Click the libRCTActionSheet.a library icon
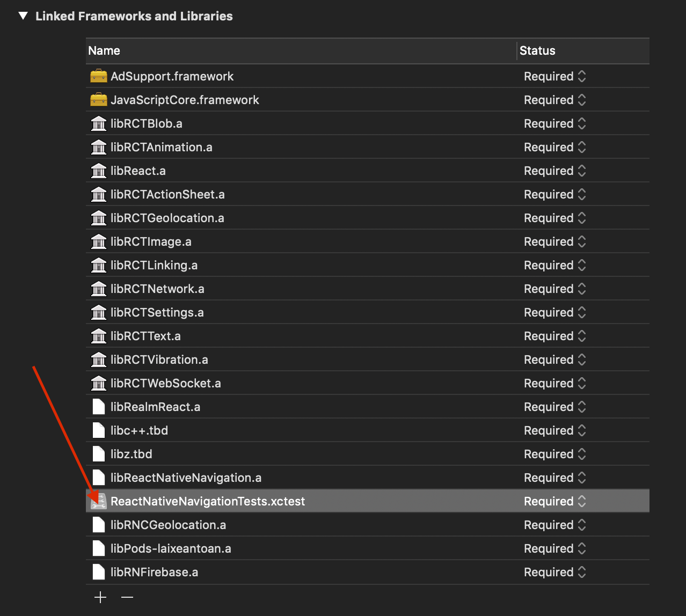This screenshot has height=616, width=686. [99, 194]
